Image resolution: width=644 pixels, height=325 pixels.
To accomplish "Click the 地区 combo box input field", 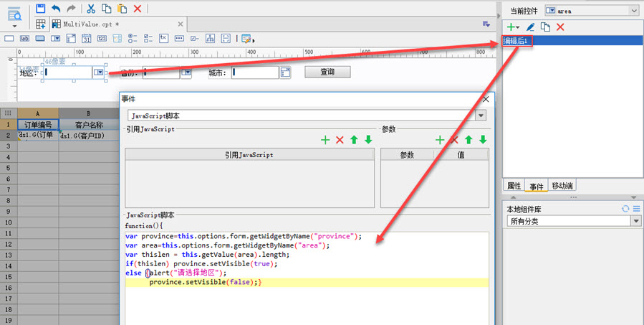I will (68, 72).
